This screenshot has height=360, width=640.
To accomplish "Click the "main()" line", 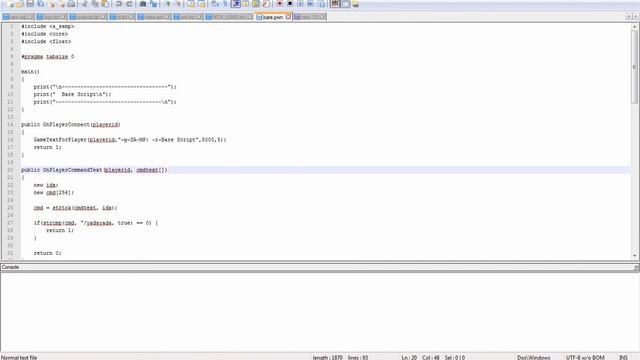I will point(30,71).
